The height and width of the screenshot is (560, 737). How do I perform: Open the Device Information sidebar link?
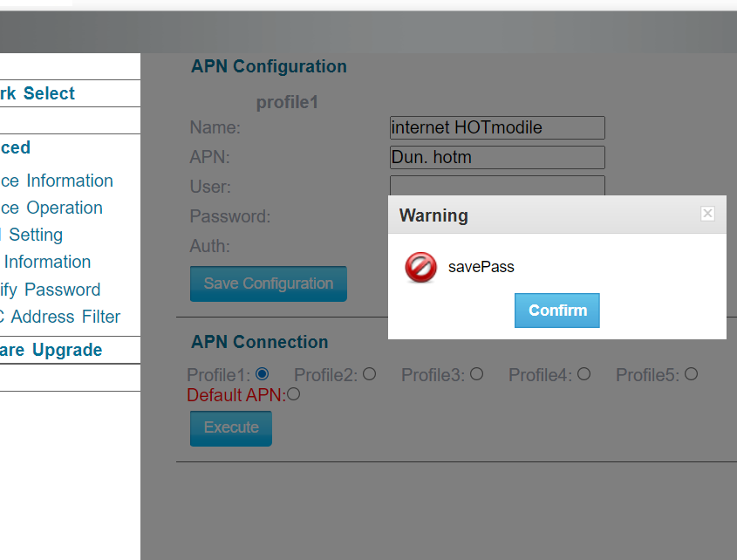click(x=57, y=181)
